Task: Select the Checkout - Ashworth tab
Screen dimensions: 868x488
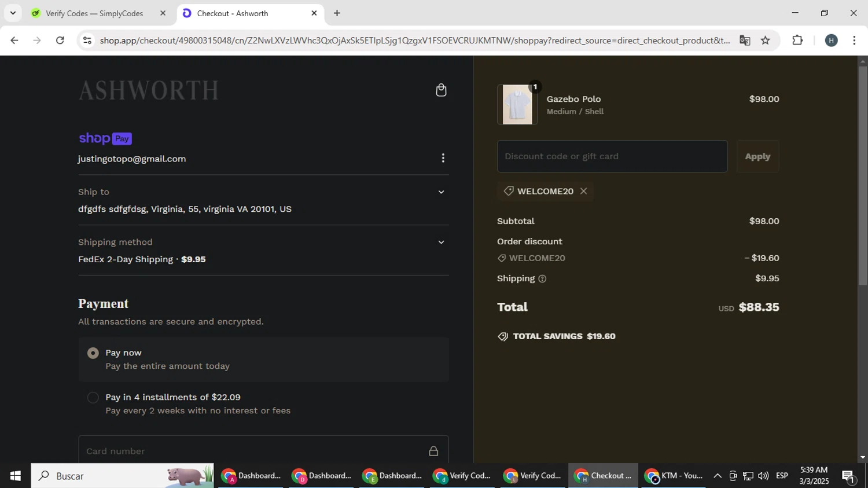Action: (x=250, y=13)
